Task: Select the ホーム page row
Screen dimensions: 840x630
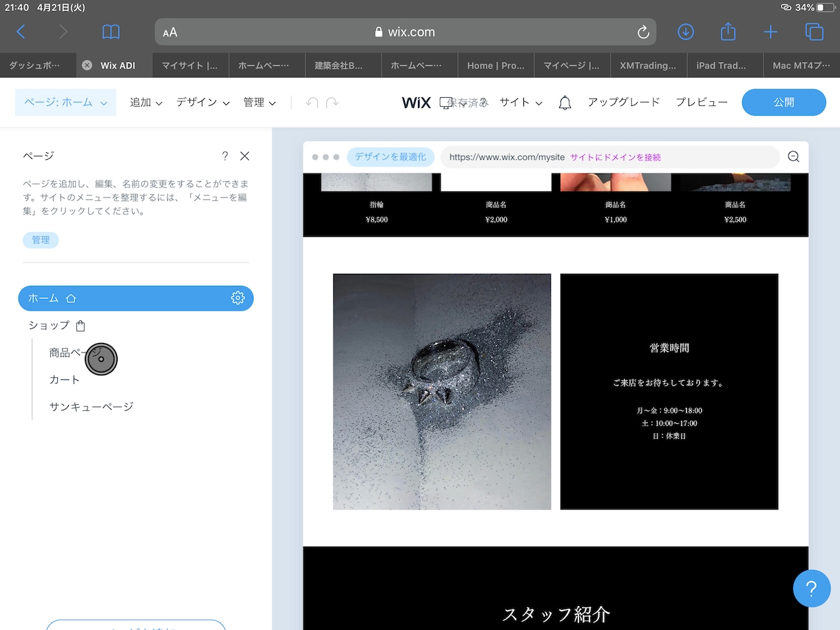Action: 136,298
